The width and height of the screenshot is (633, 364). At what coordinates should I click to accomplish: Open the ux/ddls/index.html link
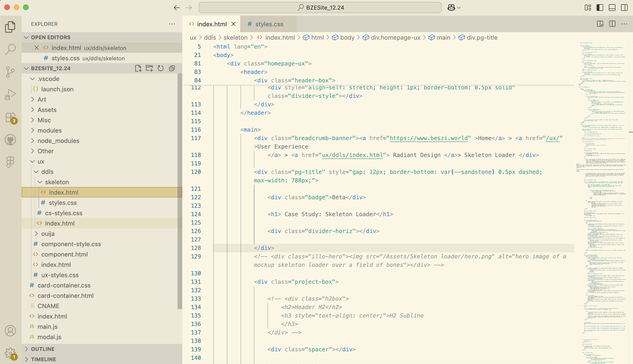tap(352, 155)
